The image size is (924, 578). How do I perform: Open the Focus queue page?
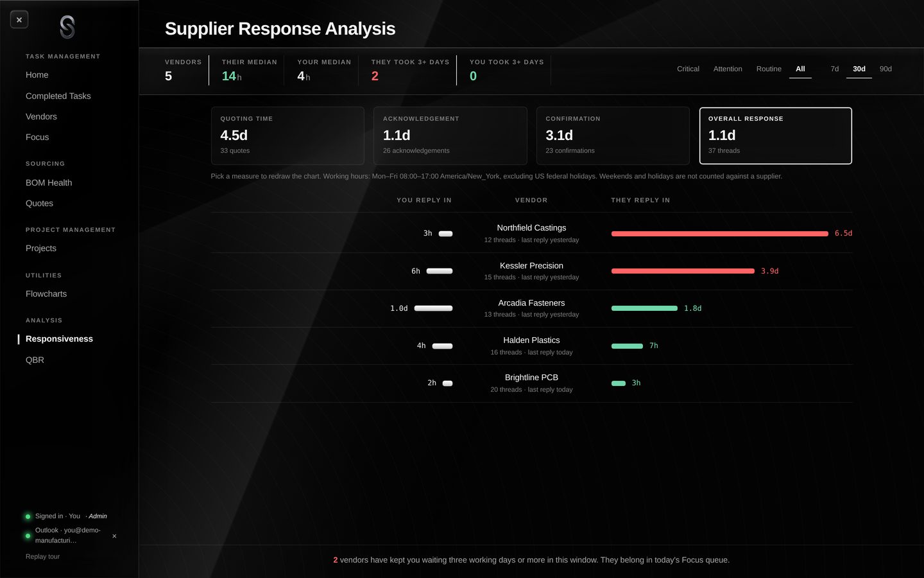[x=37, y=137]
